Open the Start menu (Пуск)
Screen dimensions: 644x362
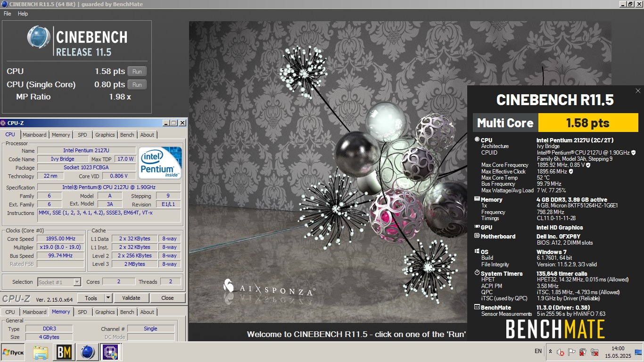tap(13, 352)
